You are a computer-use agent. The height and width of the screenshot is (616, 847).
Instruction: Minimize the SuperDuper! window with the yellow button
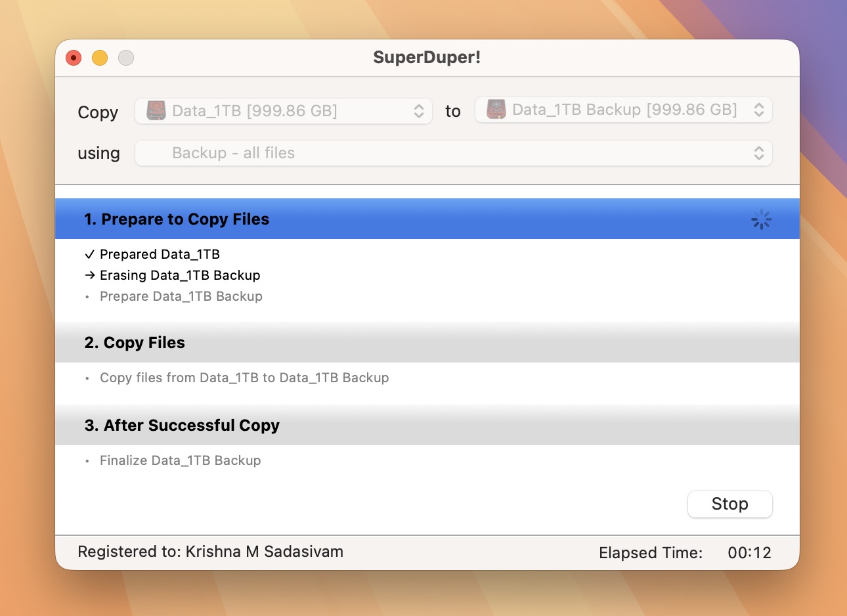coord(100,58)
